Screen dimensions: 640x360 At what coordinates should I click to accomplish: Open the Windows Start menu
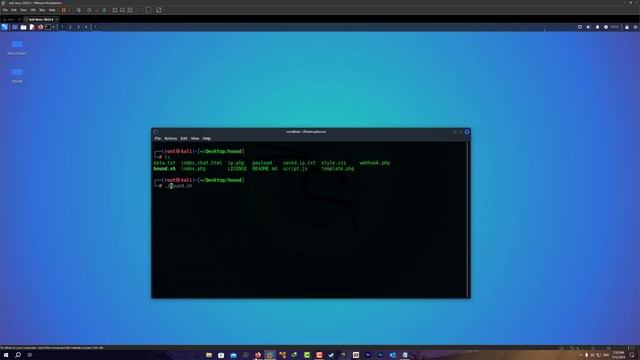click(6, 355)
